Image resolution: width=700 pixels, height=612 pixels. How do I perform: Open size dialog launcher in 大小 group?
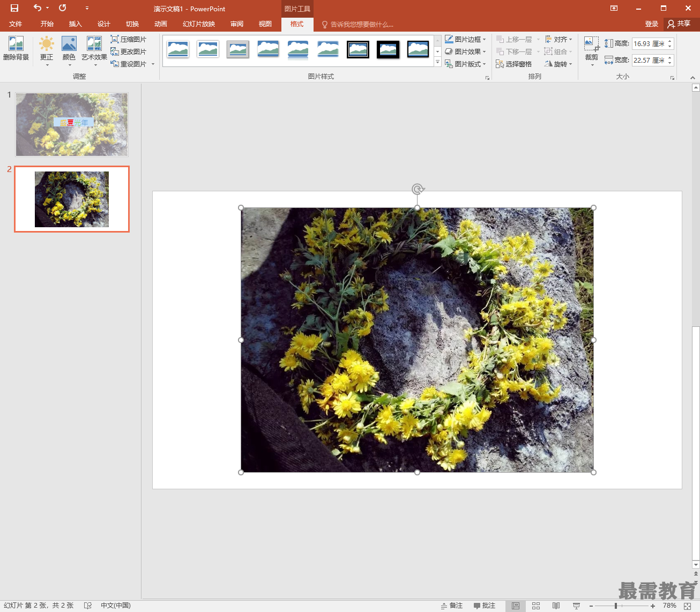(x=672, y=78)
